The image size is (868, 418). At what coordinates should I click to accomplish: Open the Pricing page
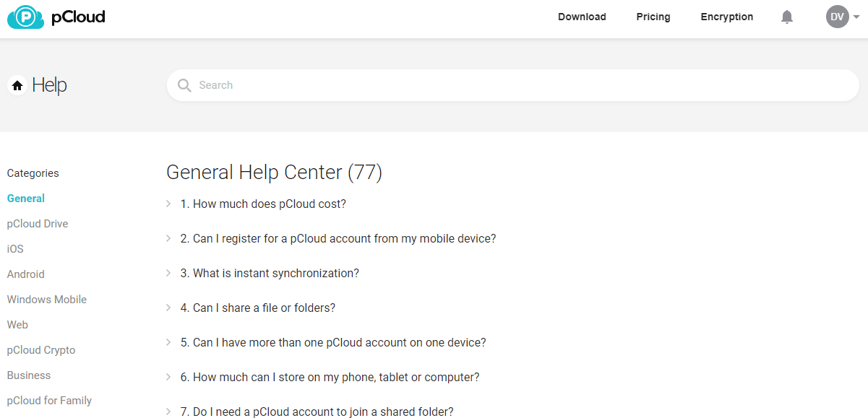653,17
